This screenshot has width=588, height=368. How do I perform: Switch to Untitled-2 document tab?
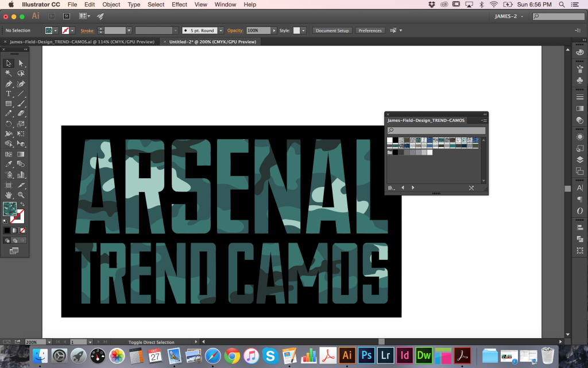coord(212,41)
